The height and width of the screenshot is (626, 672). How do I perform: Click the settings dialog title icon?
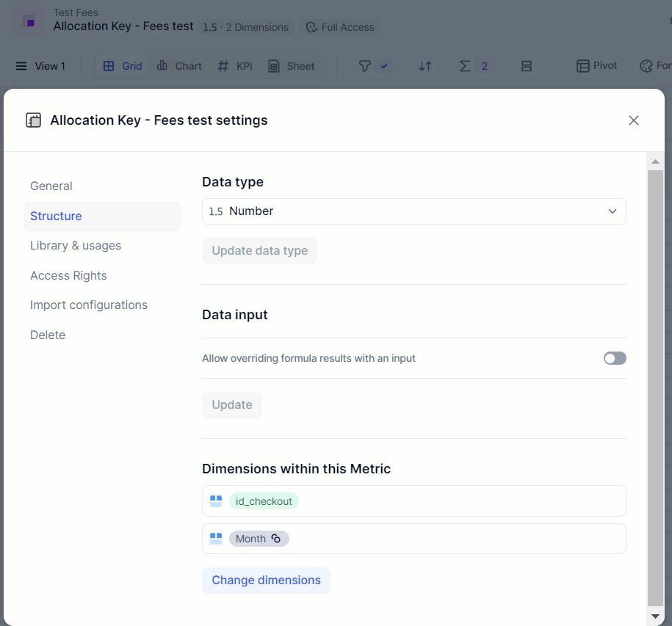click(34, 120)
